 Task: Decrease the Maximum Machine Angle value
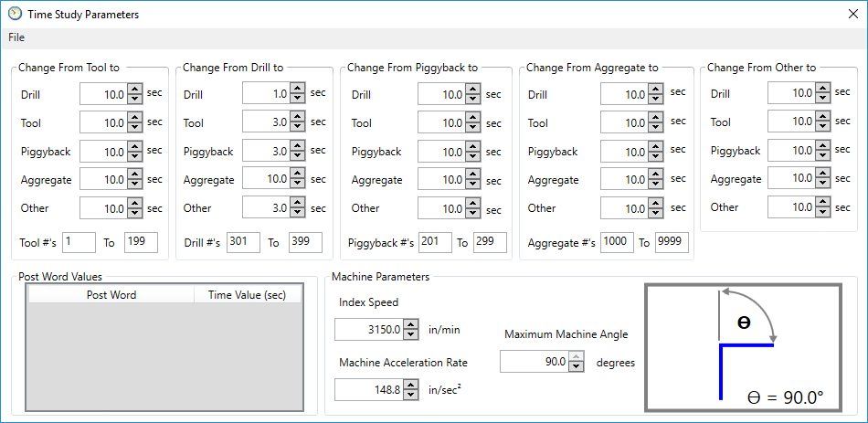pos(576,367)
